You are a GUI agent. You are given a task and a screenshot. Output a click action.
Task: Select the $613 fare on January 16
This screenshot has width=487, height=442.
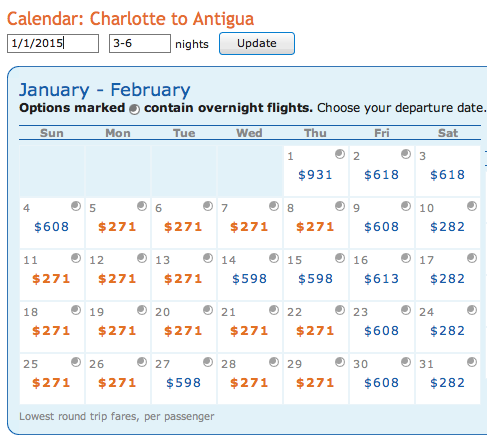click(381, 279)
